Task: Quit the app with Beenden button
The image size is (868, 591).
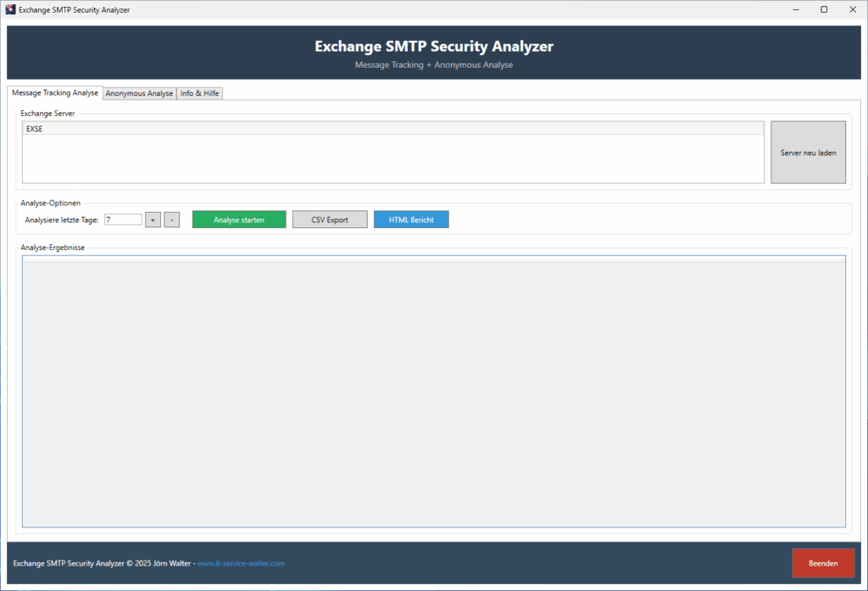Action: click(x=822, y=562)
